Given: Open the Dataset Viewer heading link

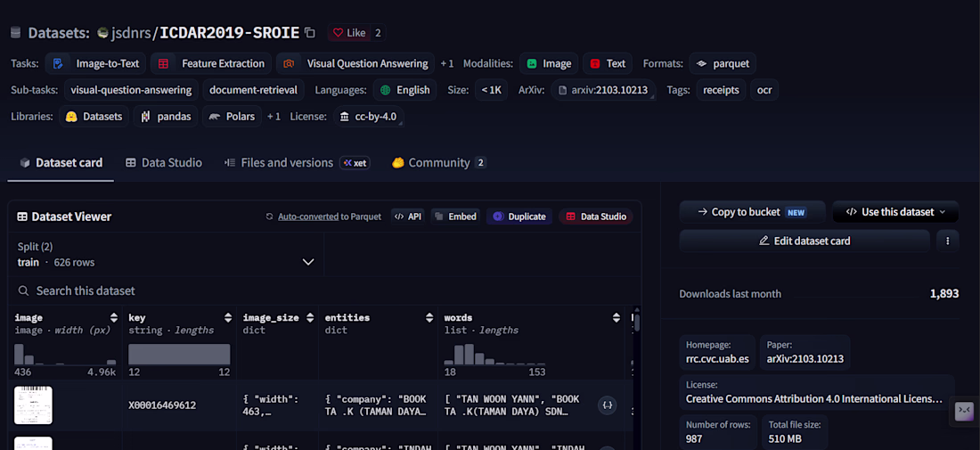Looking at the screenshot, I should click(64, 217).
